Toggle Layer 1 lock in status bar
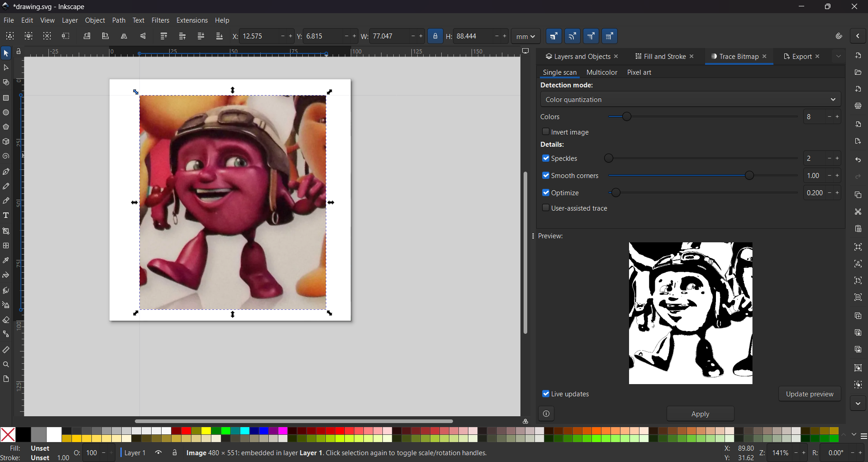The width and height of the screenshot is (868, 462). (175, 452)
